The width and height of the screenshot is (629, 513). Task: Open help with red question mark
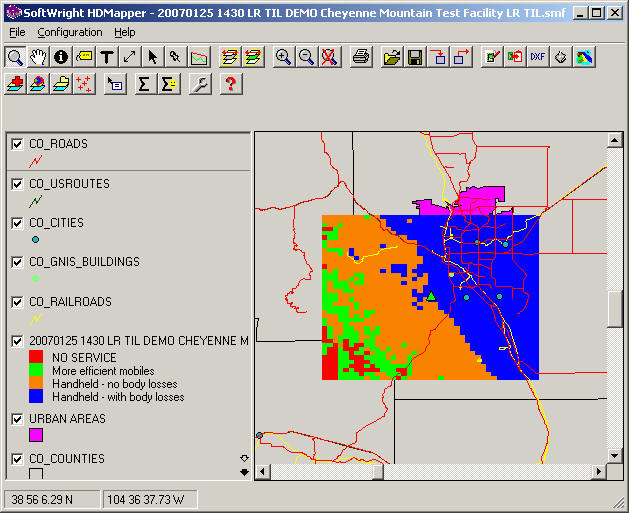[x=231, y=84]
